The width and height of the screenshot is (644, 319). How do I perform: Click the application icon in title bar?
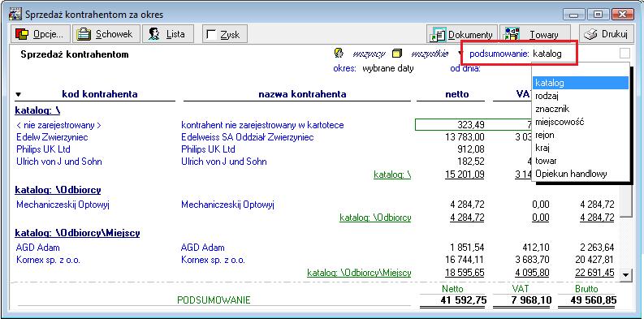(x=15, y=15)
